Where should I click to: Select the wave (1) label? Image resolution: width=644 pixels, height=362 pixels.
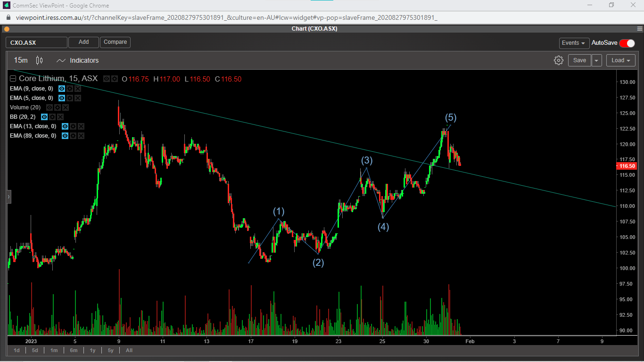[279, 211]
